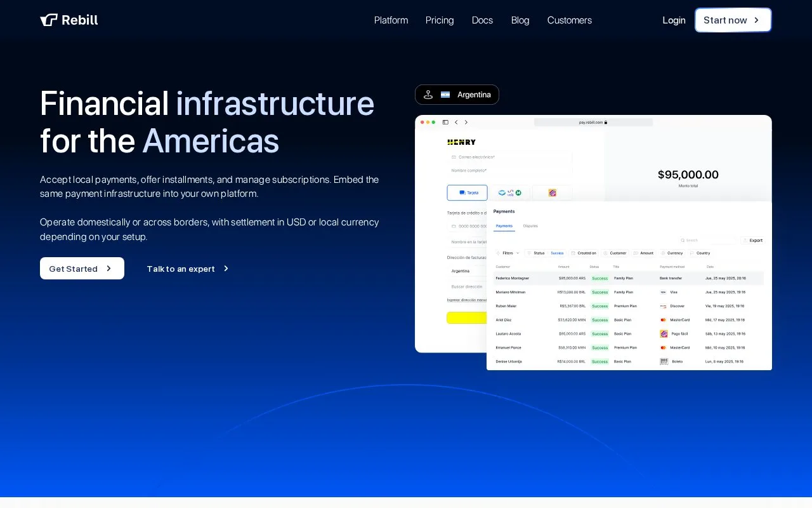Click the Get Started button
The width and height of the screenshot is (812, 508).
82,269
